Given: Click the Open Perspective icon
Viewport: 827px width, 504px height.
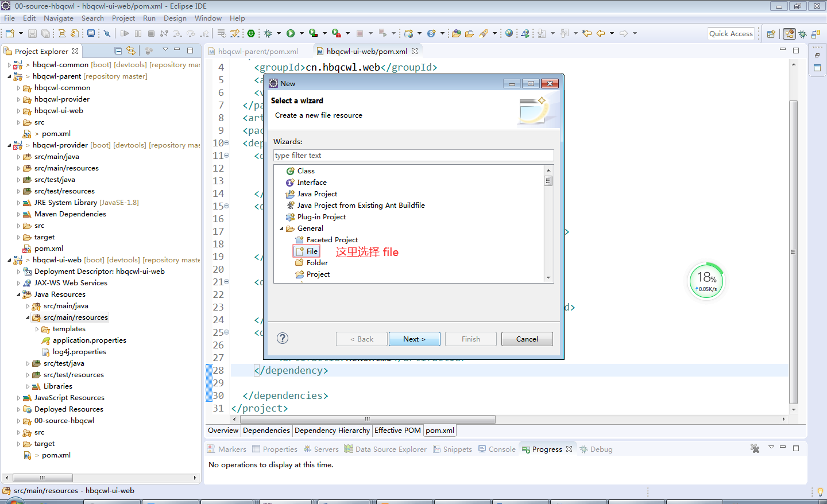Looking at the screenshot, I should pyautogui.click(x=771, y=34).
